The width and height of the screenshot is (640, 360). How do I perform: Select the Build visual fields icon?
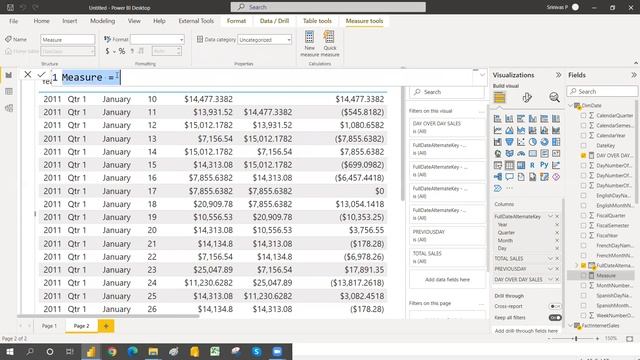(499, 98)
